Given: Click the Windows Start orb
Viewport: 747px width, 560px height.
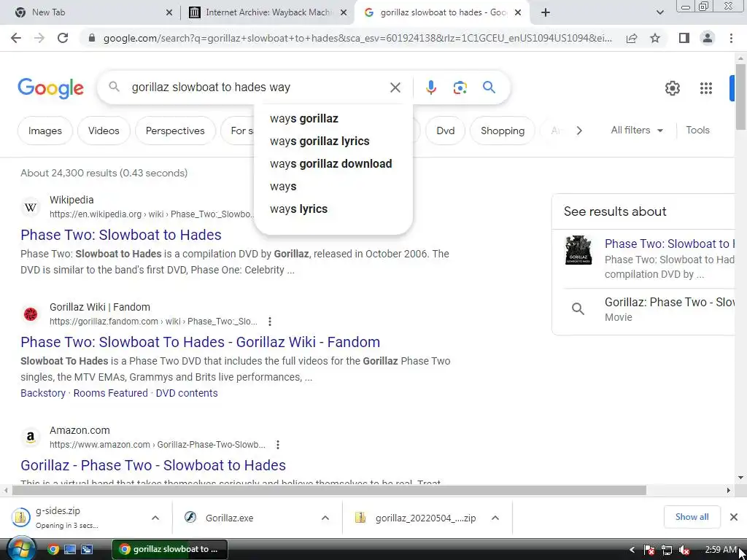Looking at the screenshot, I should coord(21,549).
